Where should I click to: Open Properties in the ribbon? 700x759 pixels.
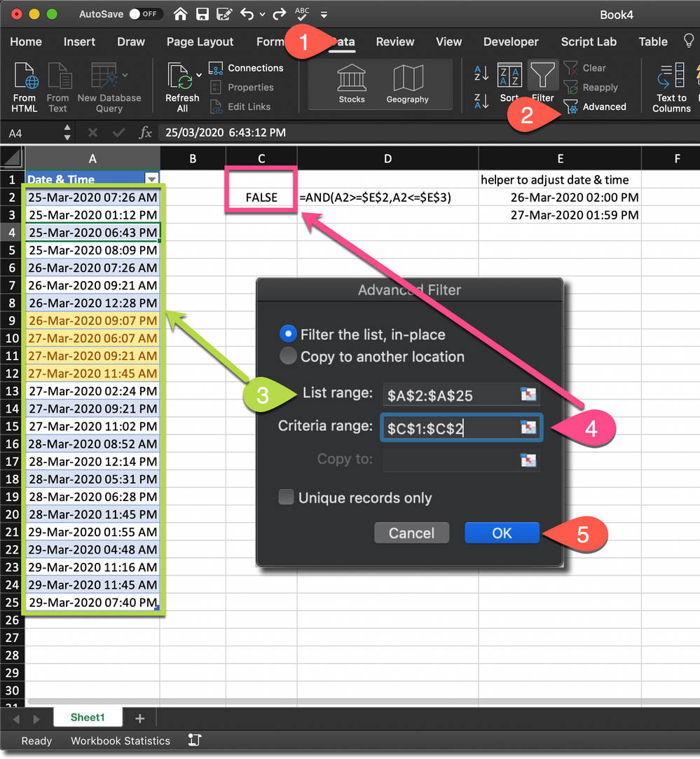242,88
